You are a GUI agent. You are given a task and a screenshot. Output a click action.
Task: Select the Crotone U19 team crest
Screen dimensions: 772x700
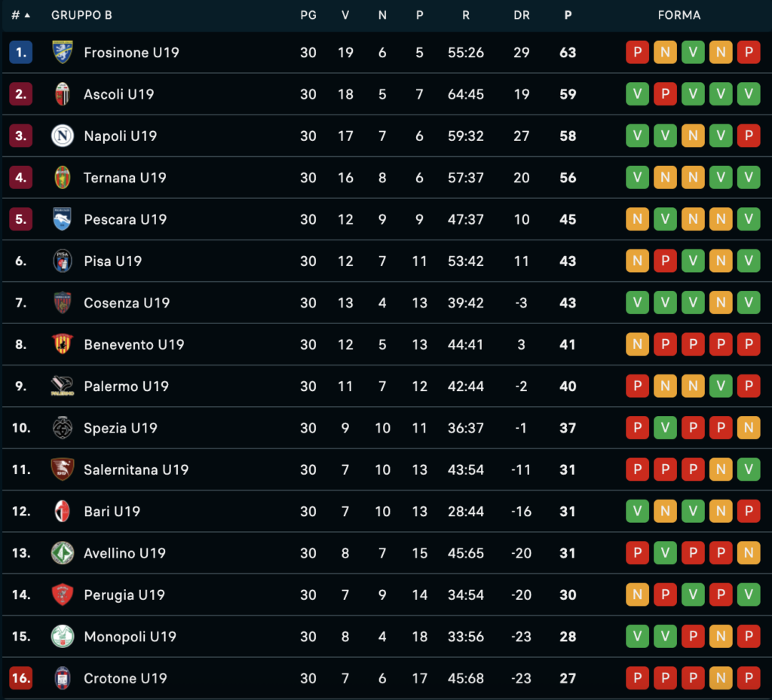(x=63, y=678)
